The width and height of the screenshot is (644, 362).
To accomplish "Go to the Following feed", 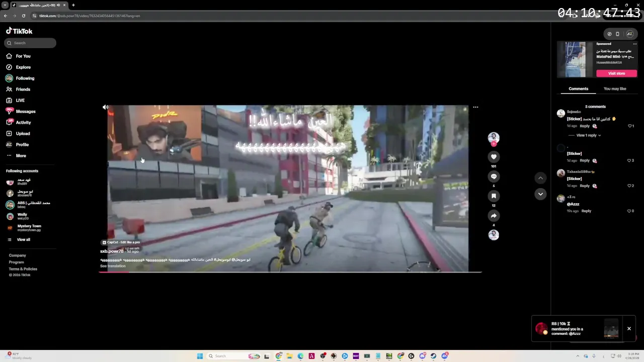I will [20, 78].
